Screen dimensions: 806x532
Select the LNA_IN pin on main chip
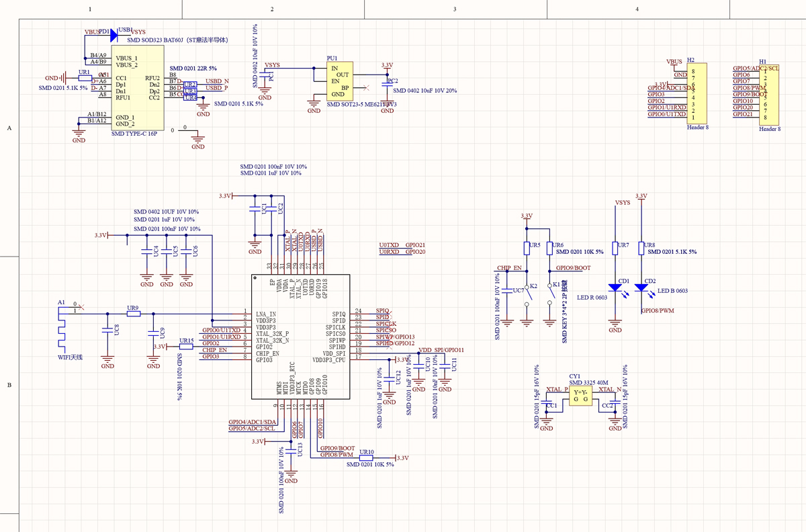pyautogui.click(x=267, y=314)
